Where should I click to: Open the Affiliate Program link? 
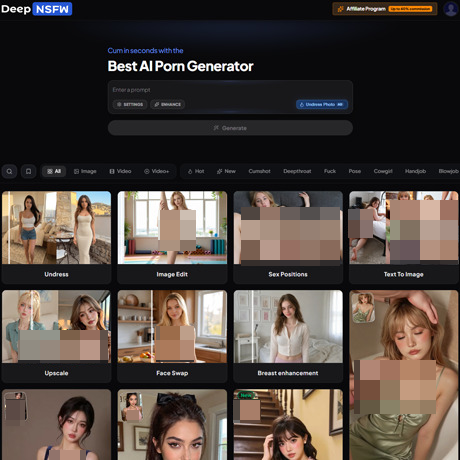click(385, 9)
